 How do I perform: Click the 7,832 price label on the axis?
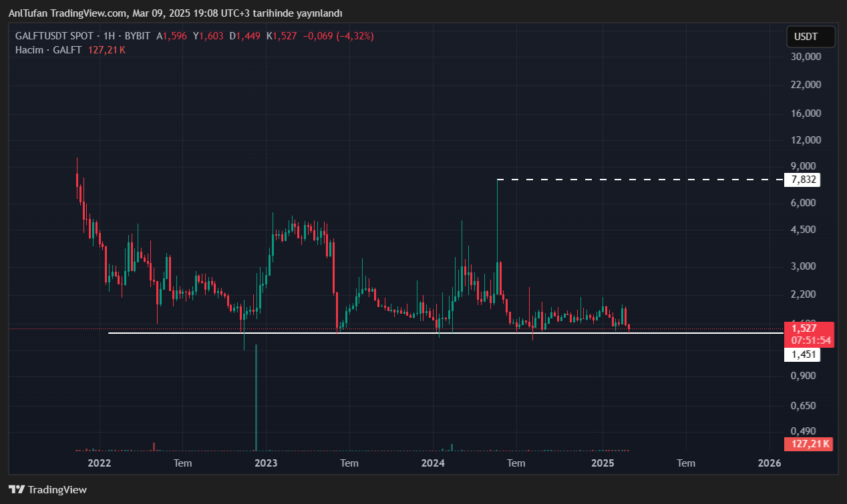pos(802,180)
